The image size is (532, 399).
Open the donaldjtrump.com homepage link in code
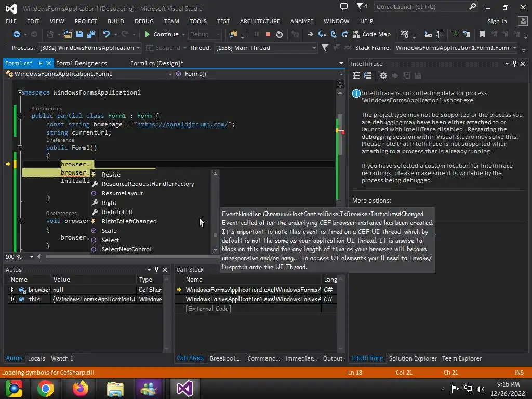tap(182, 124)
